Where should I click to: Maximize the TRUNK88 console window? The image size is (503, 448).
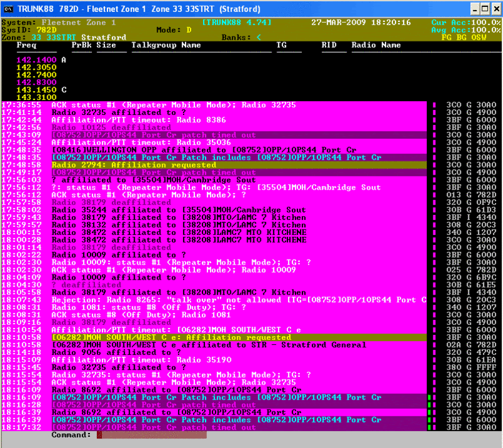coord(483,9)
